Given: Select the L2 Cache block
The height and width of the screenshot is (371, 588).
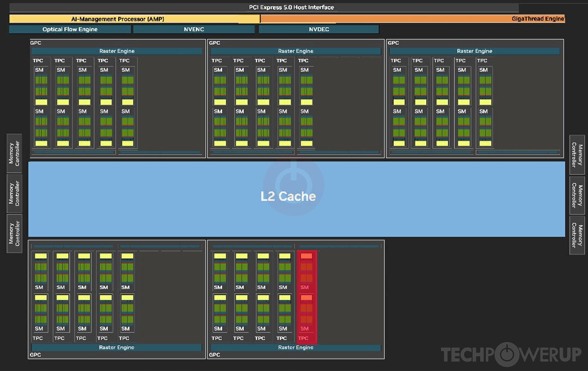Looking at the screenshot, I should (x=297, y=199).
